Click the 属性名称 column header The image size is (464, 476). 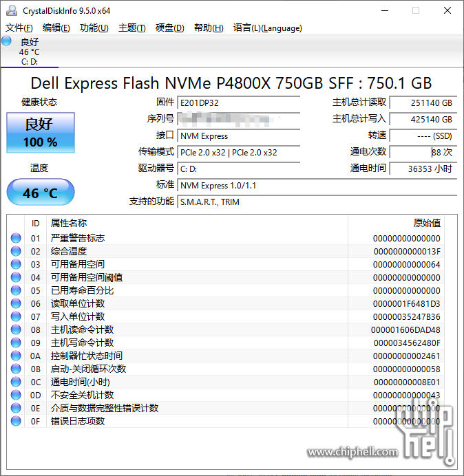click(x=69, y=223)
